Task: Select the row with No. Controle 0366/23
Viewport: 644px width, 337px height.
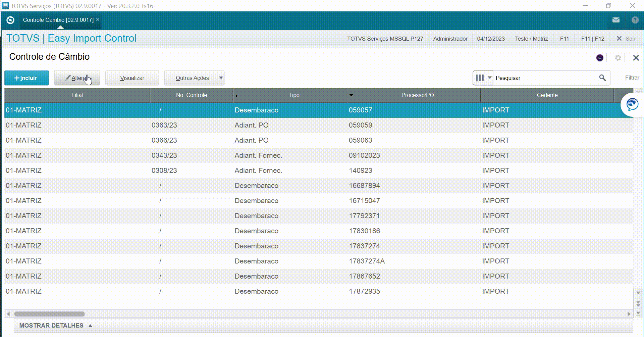Action: pos(319,140)
